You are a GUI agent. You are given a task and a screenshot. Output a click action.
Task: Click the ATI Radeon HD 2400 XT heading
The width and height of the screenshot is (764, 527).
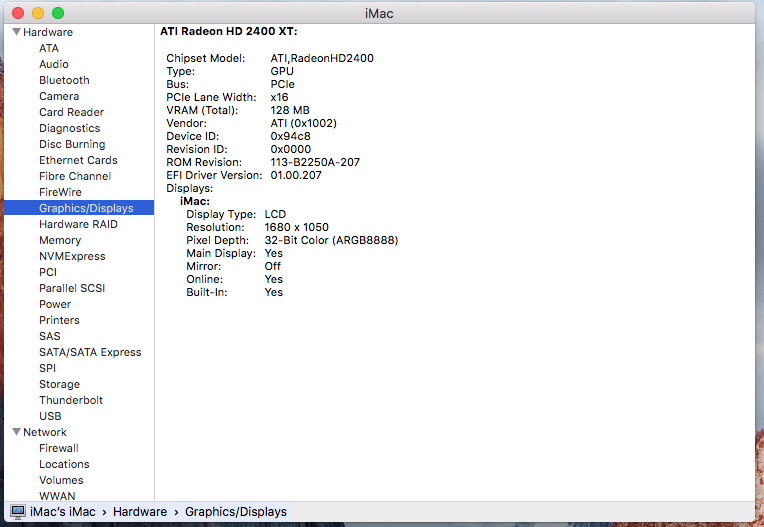coord(229,31)
